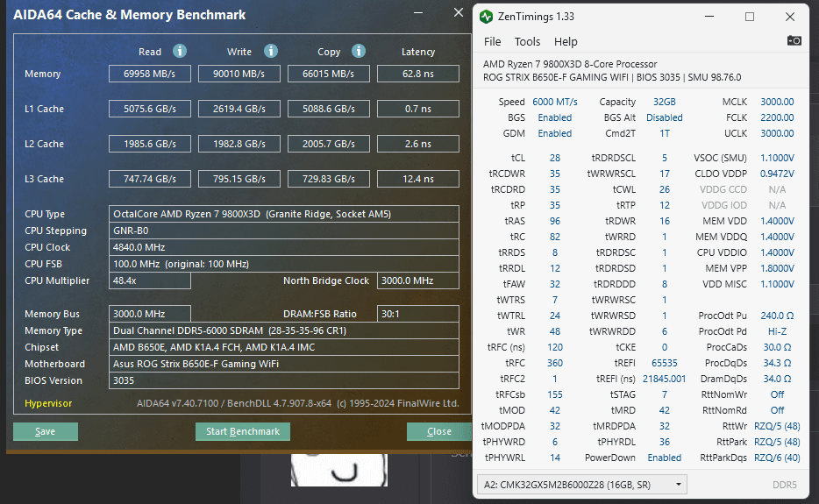Click the Copy info icon in AIDA64
Image resolution: width=819 pixels, height=504 pixels.
coord(359,51)
